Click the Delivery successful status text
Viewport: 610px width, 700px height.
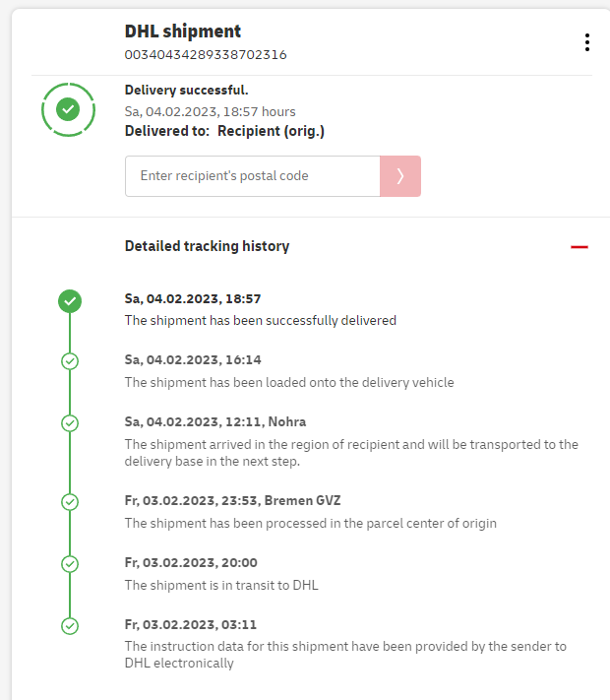179,91
